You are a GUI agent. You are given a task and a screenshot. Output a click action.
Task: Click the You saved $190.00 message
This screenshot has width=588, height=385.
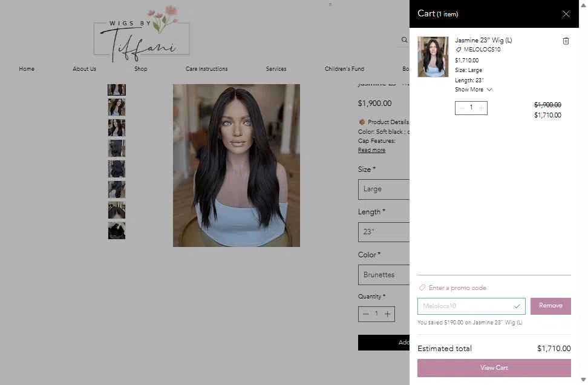470,322
